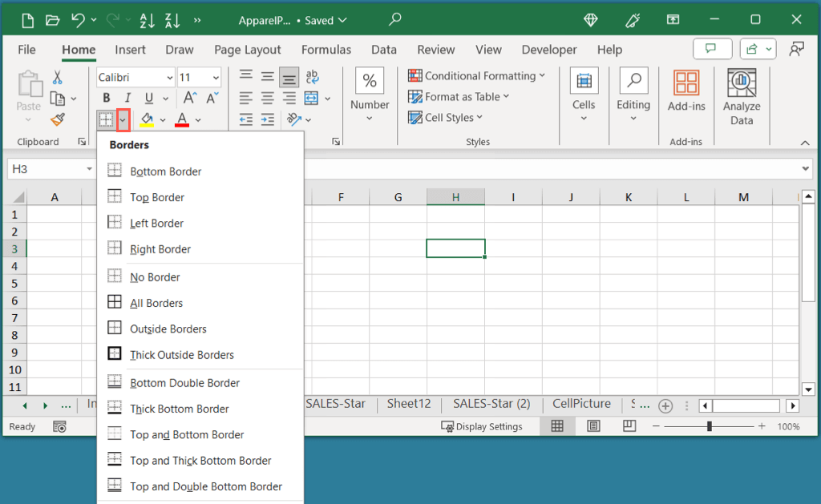Toggle Center horizontal alignment
The width and height of the screenshot is (821, 504).
[268, 99]
